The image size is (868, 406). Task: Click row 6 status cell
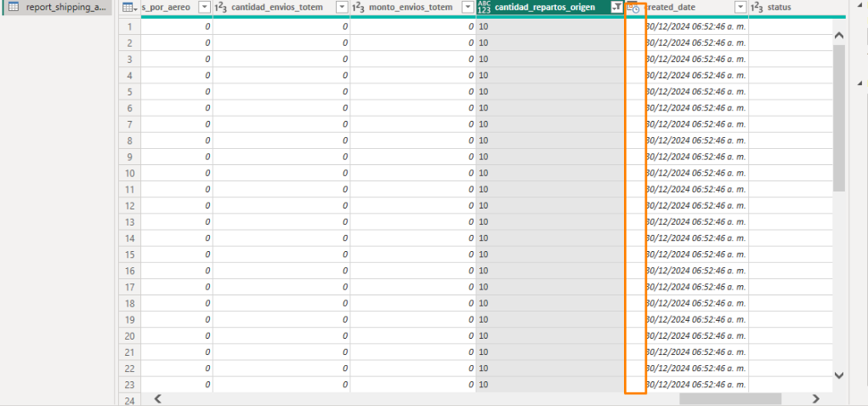pyautogui.click(x=791, y=108)
